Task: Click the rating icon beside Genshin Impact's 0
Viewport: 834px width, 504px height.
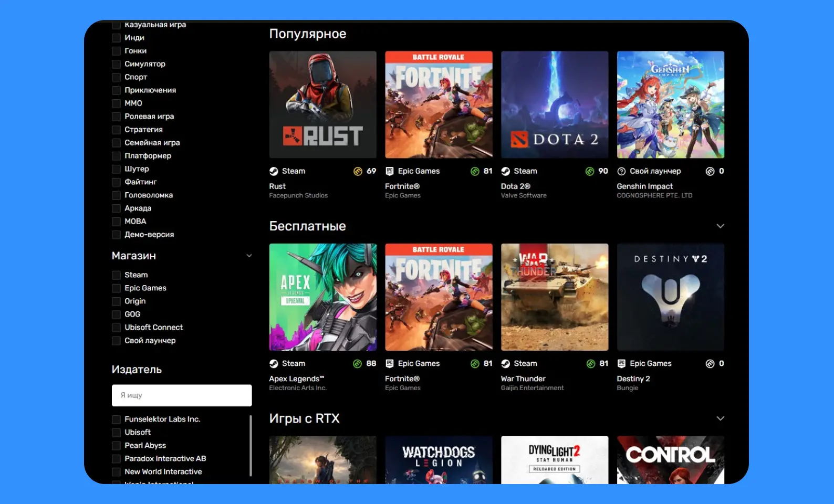Action: point(710,171)
